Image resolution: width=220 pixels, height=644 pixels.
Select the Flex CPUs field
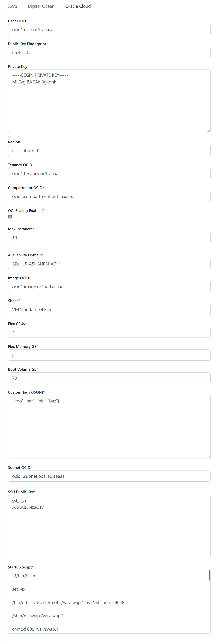click(109, 332)
